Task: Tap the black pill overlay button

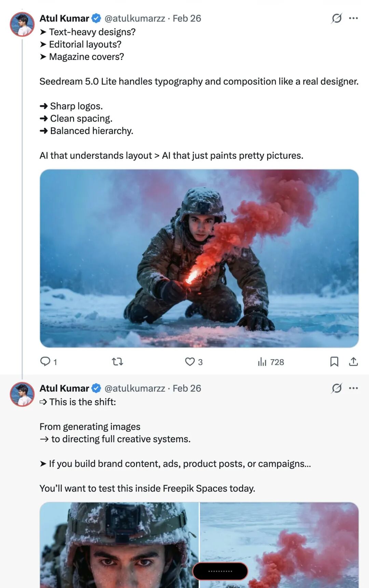Action: coord(220,571)
